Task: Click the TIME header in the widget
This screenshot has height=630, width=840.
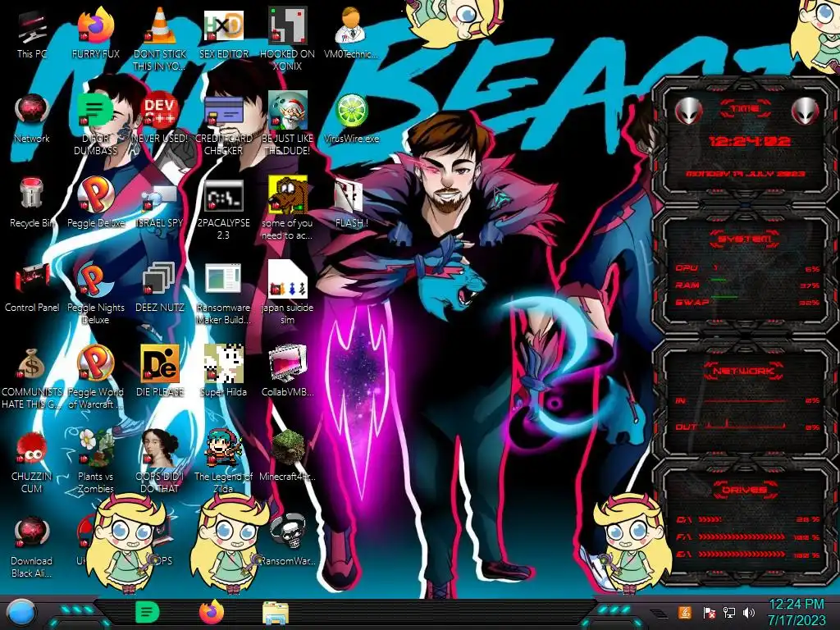Action: [745, 109]
